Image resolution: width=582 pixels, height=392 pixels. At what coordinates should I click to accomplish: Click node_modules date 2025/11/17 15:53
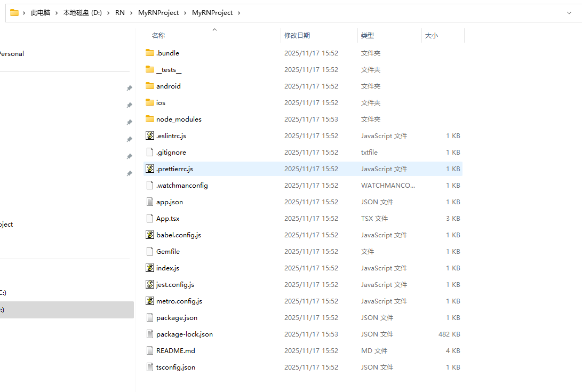tap(311, 119)
